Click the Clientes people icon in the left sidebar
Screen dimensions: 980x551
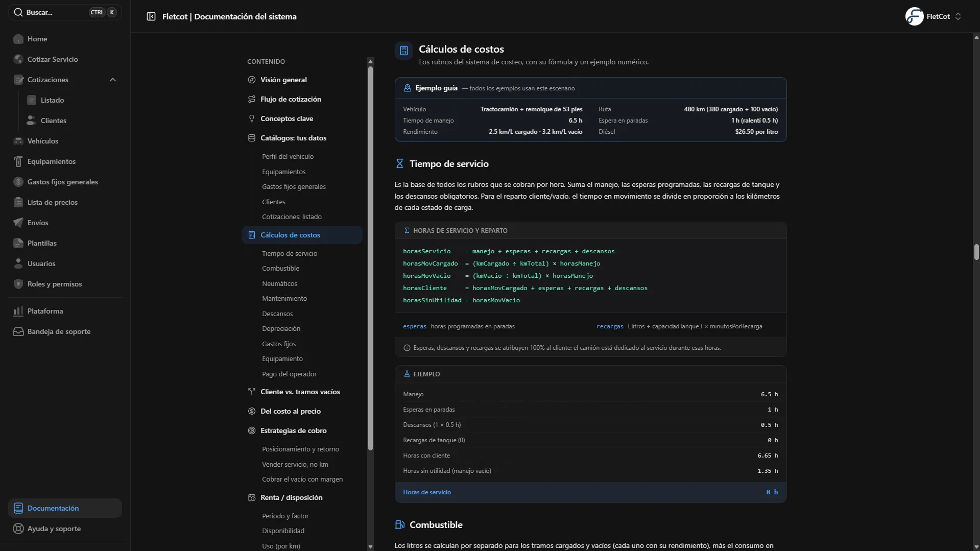tap(32, 121)
